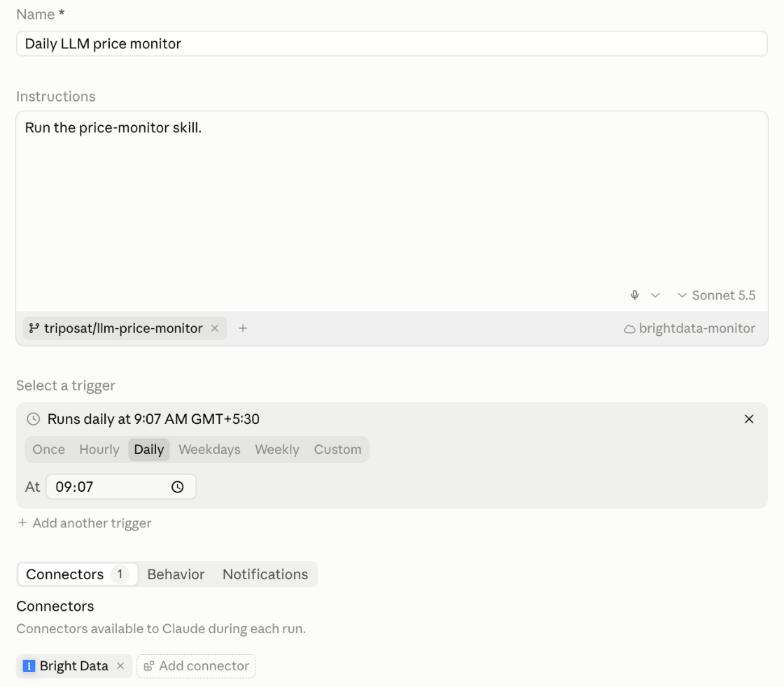Remove the daily trigger with the X

748,419
